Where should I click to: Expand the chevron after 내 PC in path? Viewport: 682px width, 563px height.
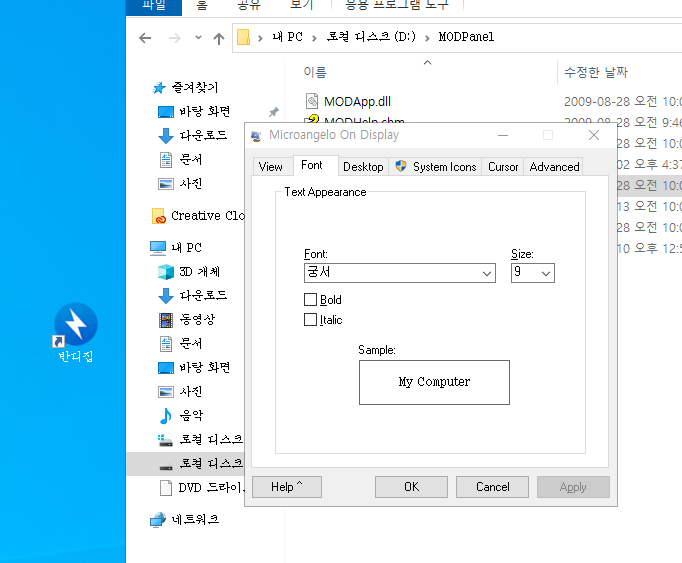tap(314, 38)
